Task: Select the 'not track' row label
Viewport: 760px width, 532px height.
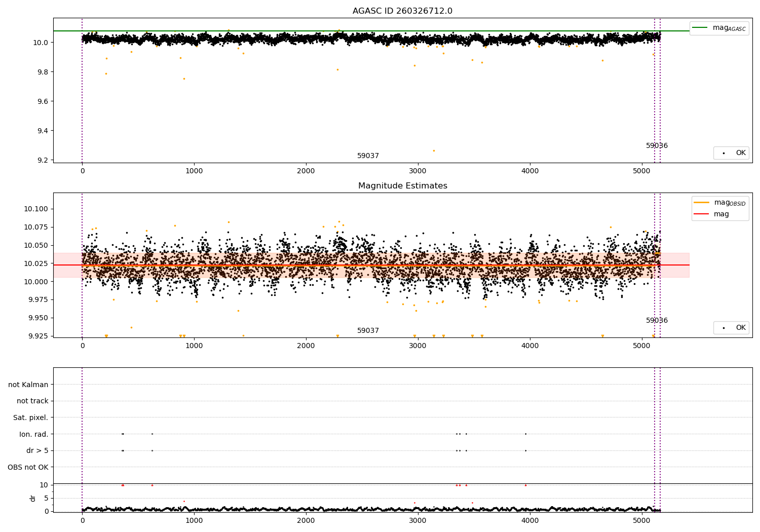Action: click(x=32, y=401)
